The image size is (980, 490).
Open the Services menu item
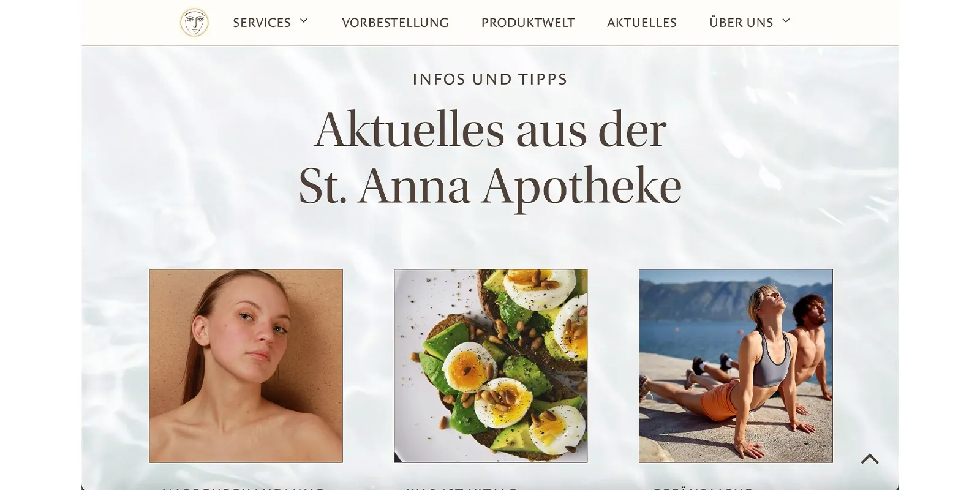point(262,23)
